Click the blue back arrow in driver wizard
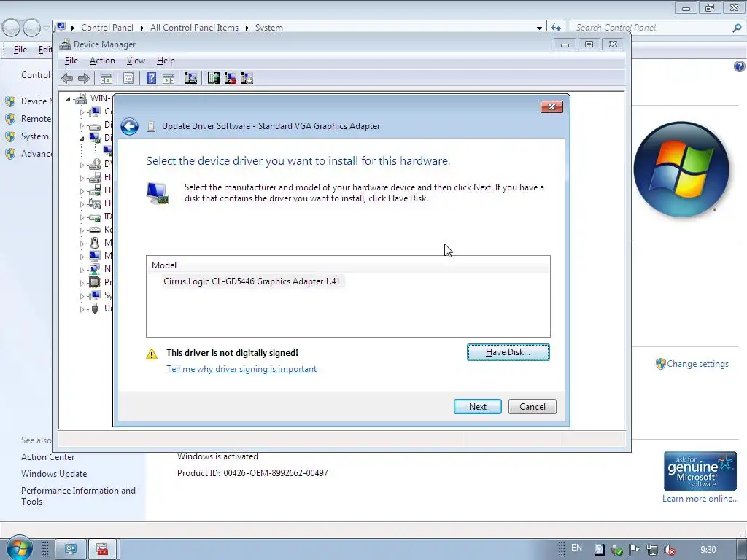 pos(129,126)
